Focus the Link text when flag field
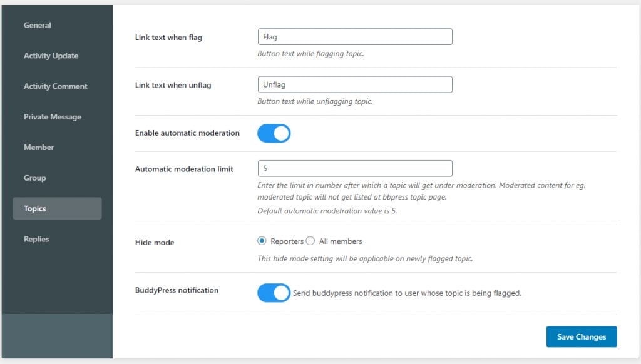The height and width of the screenshot is (364, 641). (x=355, y=37)
